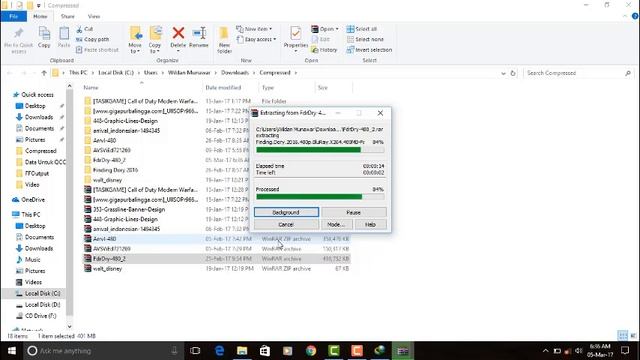This screenshot has width=640, height=360.
Task: Pause the extraction in WinRAR dialog
Action: tap(353, 212)
